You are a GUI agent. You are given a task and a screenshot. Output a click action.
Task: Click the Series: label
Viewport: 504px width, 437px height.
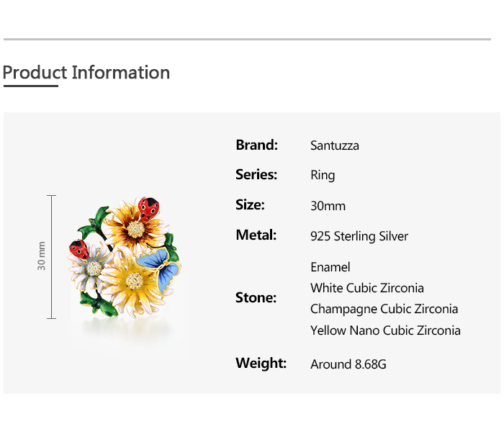(256, 174)
